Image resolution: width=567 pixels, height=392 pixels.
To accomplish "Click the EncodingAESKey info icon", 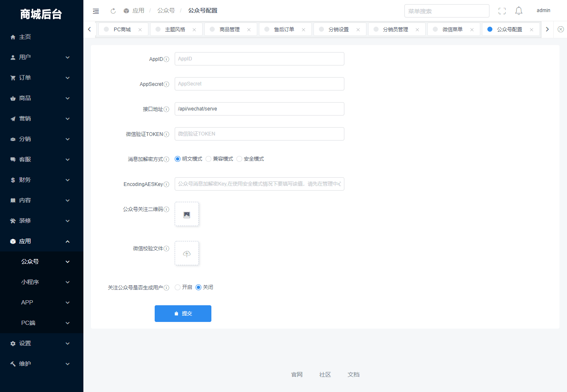I will tap(166, 184).
